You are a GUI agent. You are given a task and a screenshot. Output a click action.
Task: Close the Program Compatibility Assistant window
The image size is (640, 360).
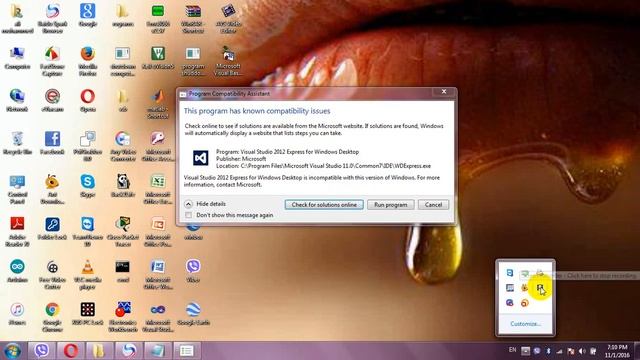pos(444,92)
